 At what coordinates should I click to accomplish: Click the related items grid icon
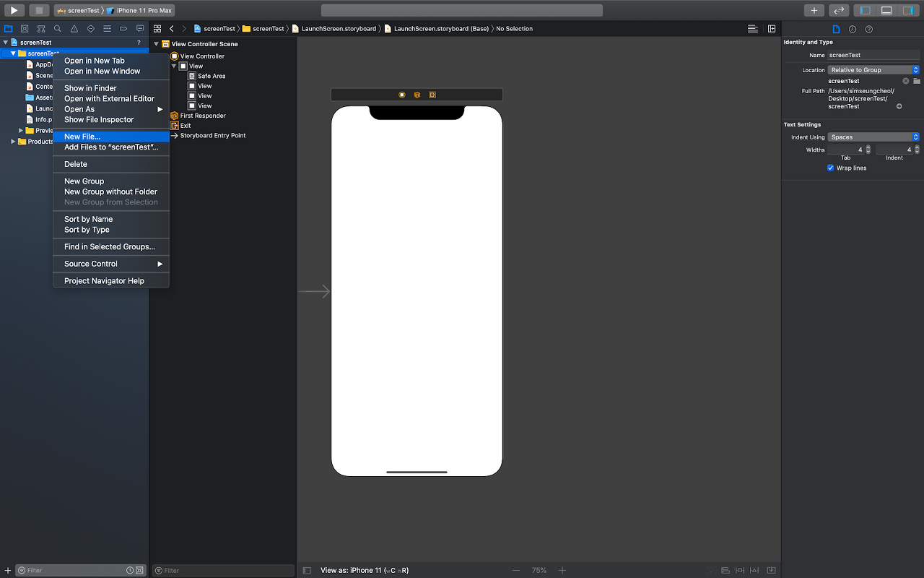point(157,29)
